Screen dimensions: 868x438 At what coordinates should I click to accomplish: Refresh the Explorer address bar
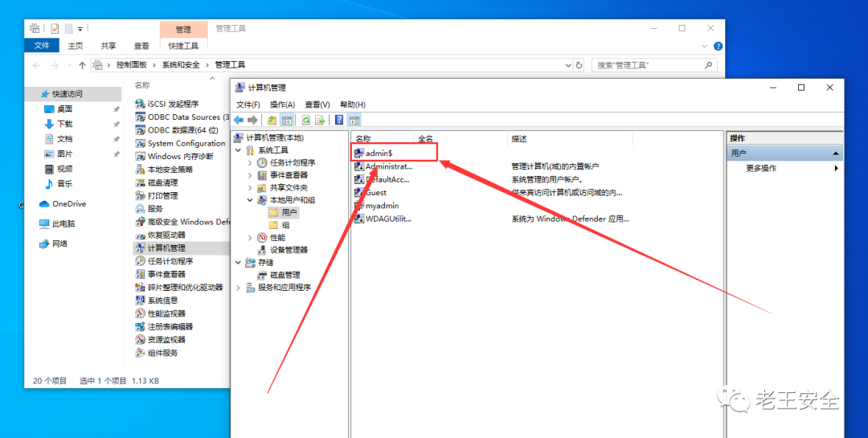click(x=579, y=65)
